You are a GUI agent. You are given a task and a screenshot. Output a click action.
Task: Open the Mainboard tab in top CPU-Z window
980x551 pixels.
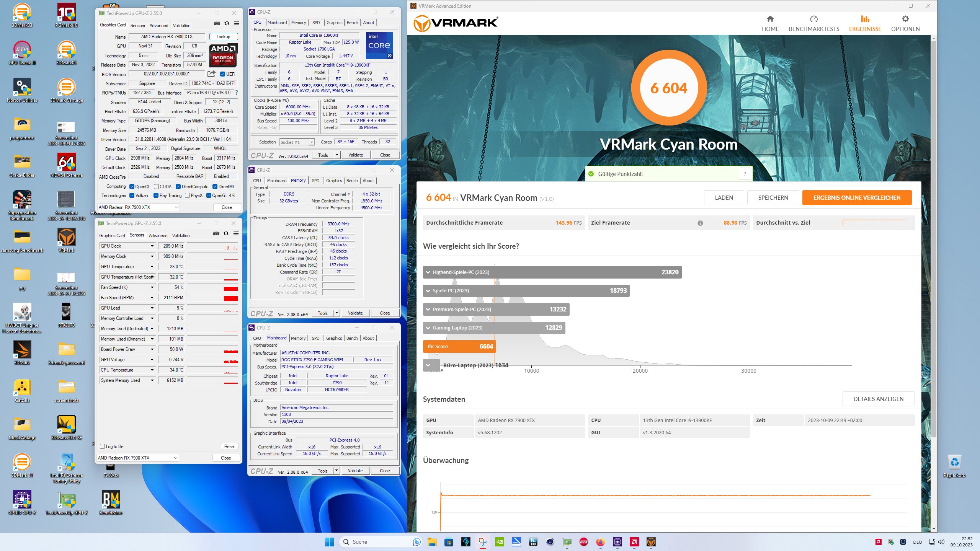(277, 23)
